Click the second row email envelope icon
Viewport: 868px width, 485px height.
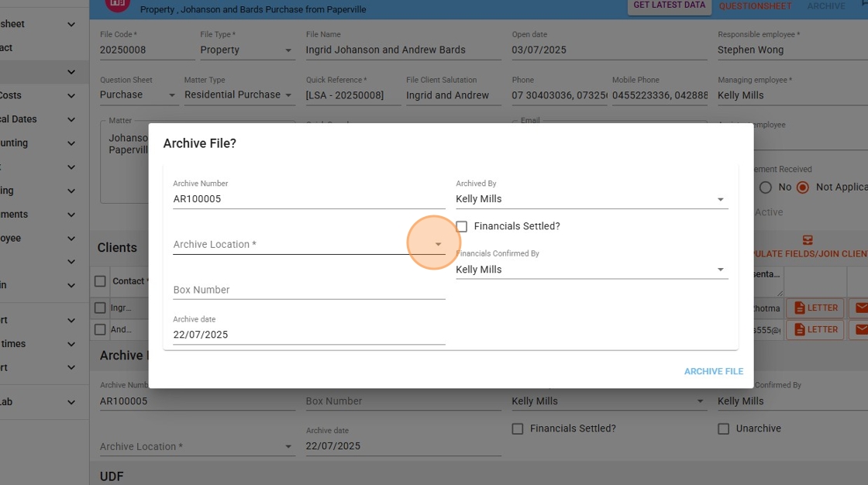click(x=859, y=330)
